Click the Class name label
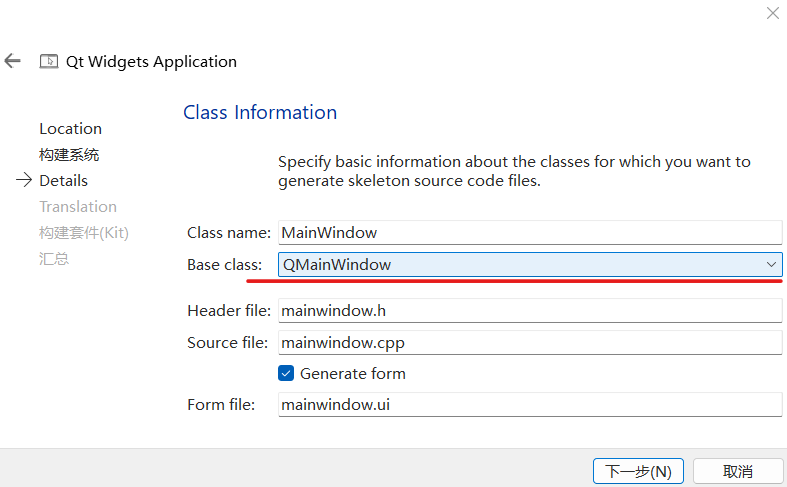787x487 pixels. (229, 232)
